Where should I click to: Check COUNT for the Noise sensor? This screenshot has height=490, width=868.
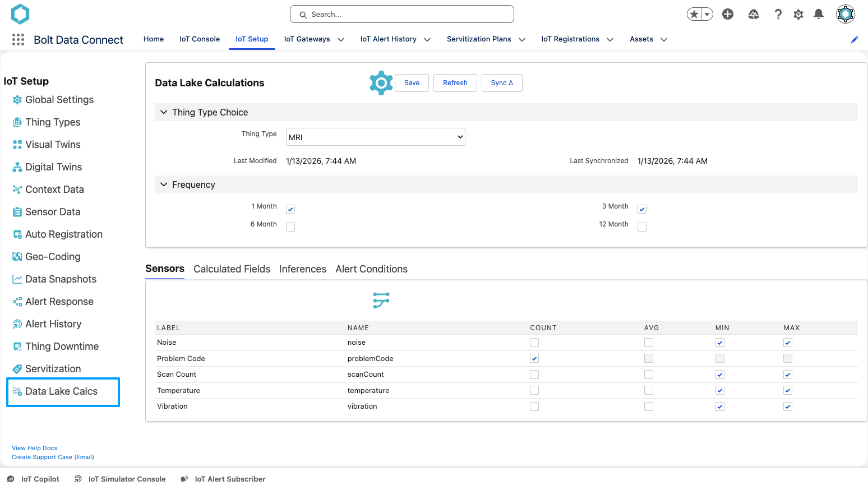point(534,343)
